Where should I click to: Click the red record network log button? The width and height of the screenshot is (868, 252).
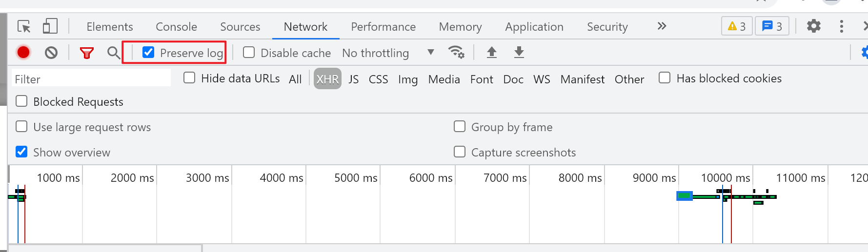pyautogui.click(x=23, y=52)
